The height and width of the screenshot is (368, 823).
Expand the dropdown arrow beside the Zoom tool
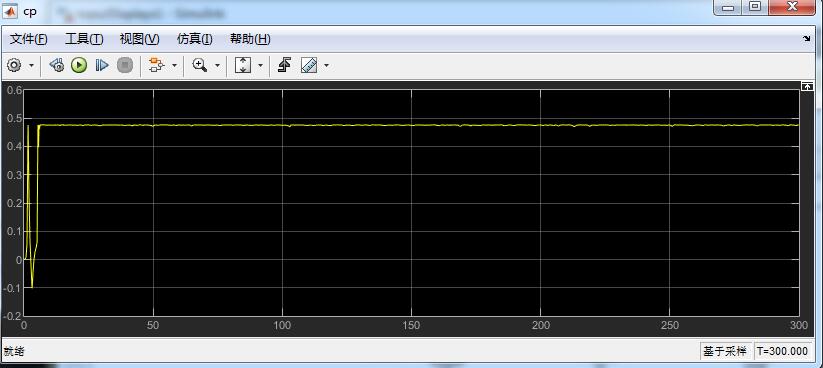[x=217, y=66]
